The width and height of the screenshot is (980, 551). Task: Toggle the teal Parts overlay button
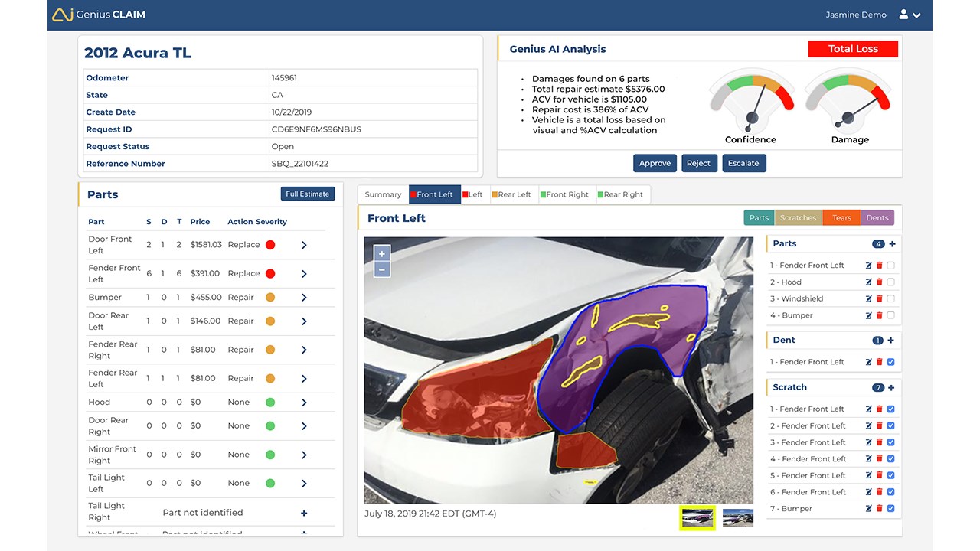(759, 218)
